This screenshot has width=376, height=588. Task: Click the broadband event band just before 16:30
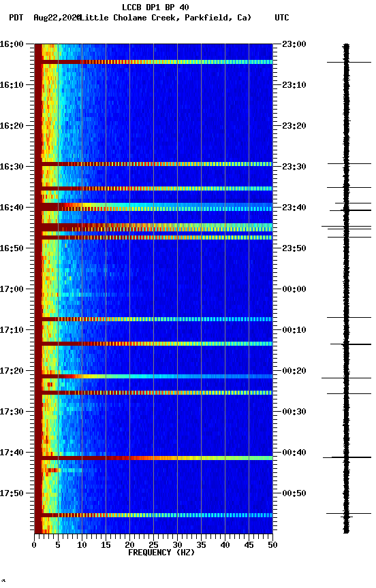[153, 164]
